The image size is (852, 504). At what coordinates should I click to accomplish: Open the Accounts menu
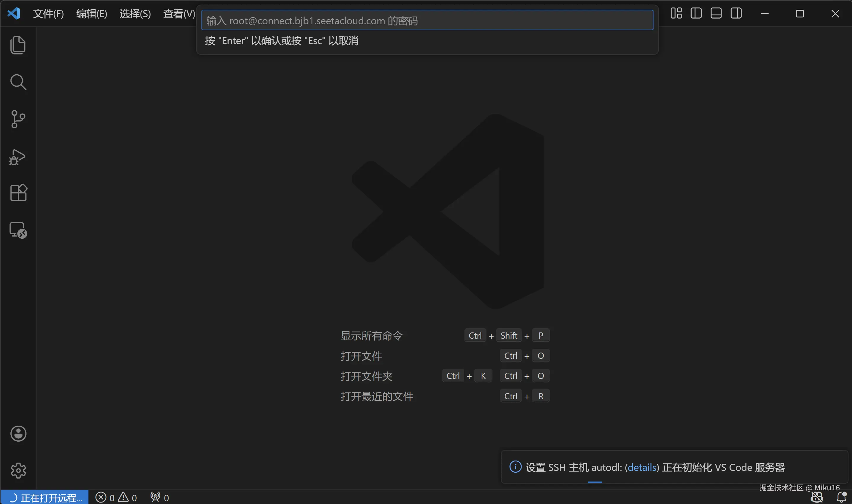18,433
